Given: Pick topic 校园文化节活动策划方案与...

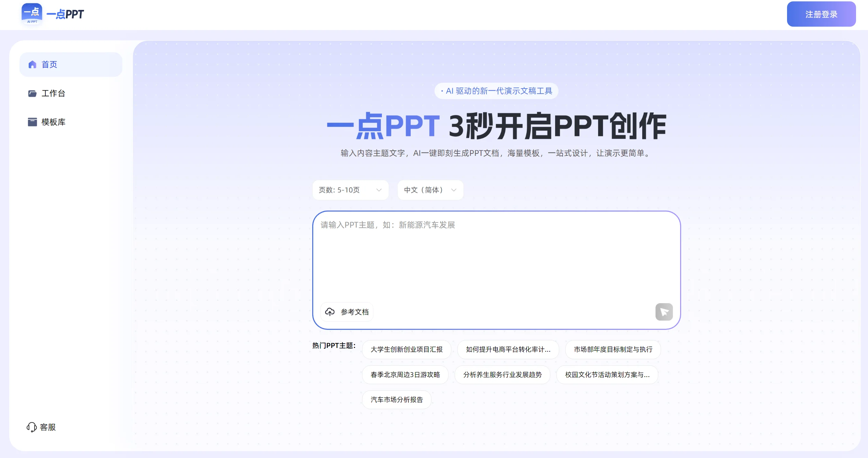Looking at the screenshot, I should [607, 375].
